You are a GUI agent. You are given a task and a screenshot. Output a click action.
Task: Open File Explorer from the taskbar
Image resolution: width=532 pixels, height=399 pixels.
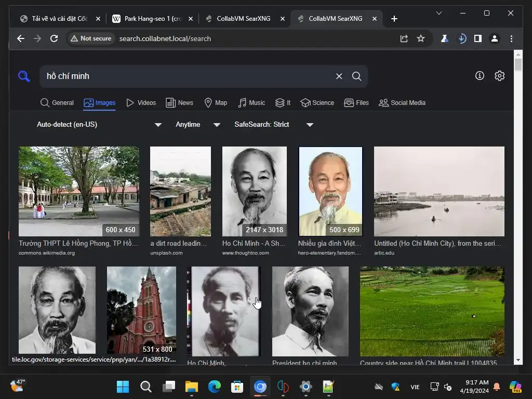tap(192, 387)
